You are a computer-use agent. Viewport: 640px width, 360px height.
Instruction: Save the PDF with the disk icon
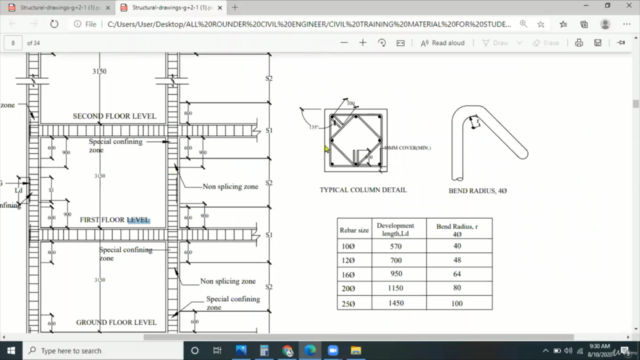(598, 43)
